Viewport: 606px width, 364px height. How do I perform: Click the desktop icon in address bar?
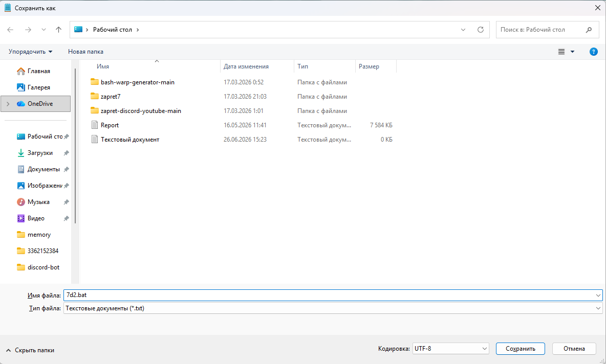(x=78, y=29)
